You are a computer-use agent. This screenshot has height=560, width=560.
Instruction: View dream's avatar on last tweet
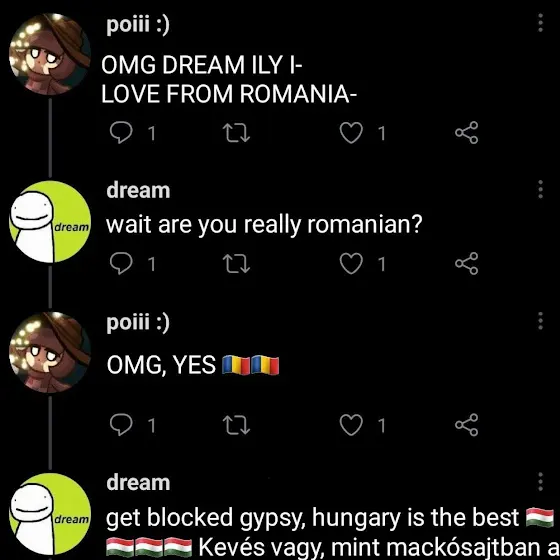(50, 514)
